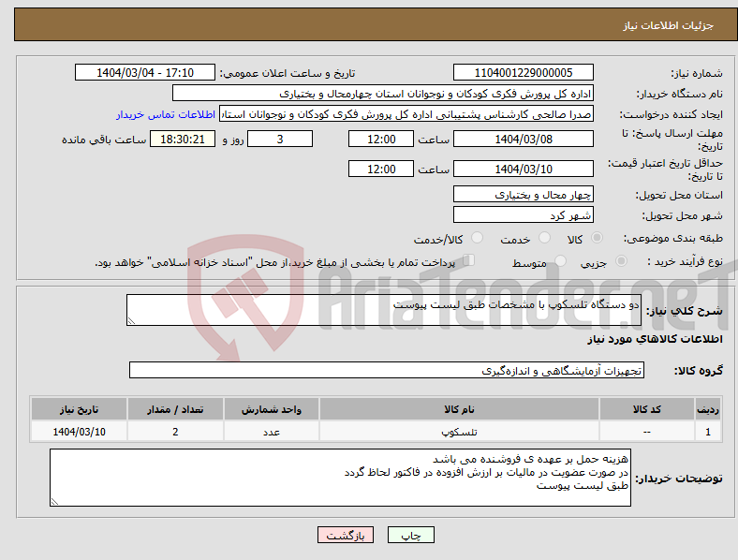738x560 pixels.
Task: Click the کد کالا column header
Action: [647, 409]
